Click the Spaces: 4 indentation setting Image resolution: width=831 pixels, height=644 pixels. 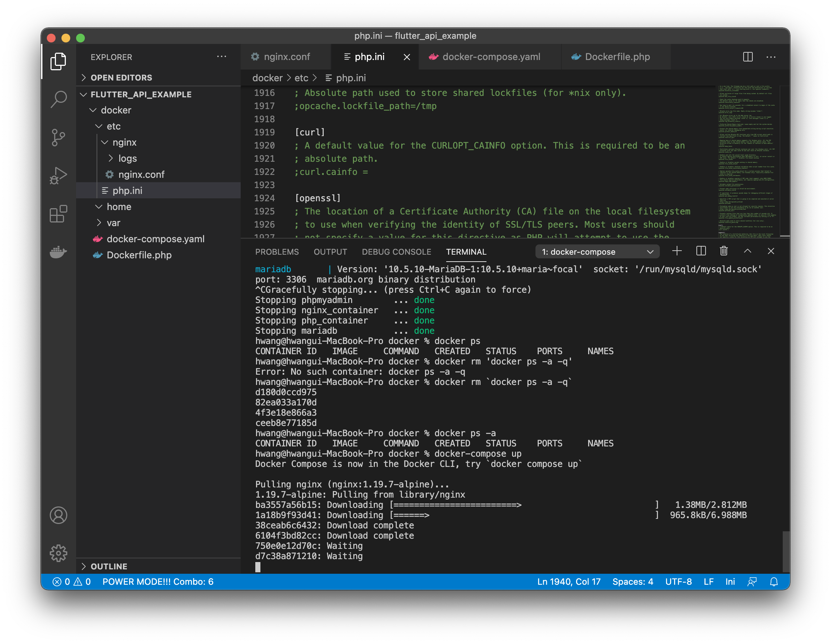pos(632,581)
